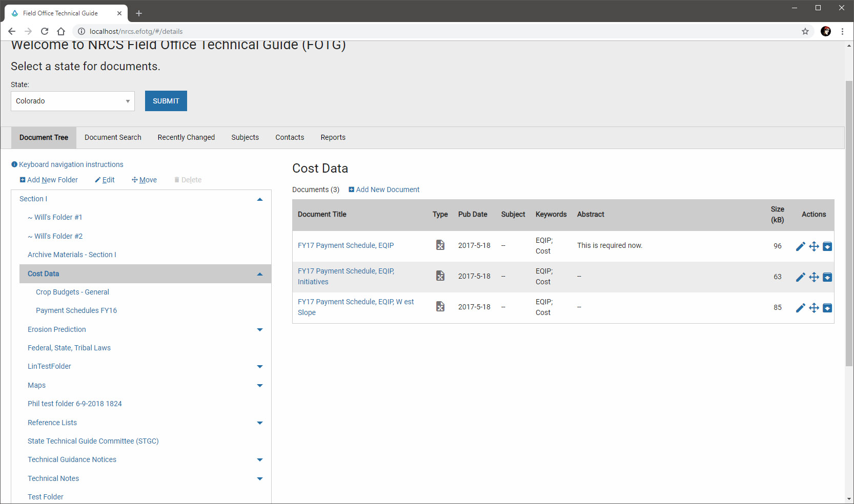
Task: Switch to the Document Search tab
Action: [113, 137]
